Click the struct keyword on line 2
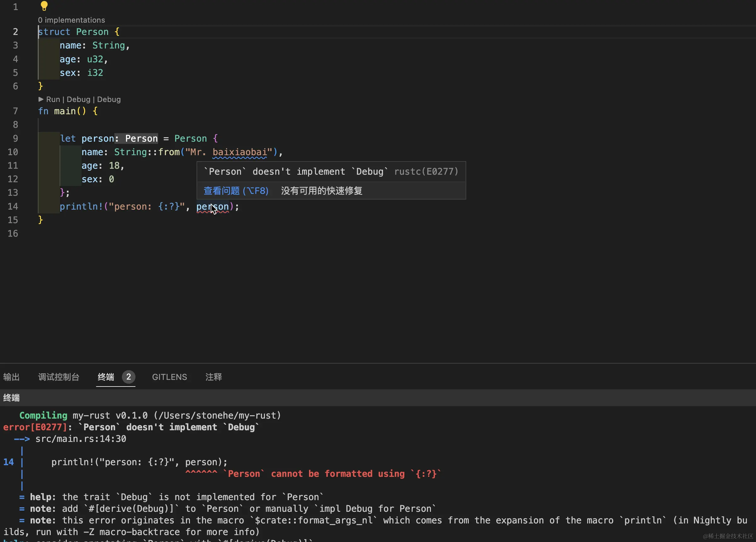Viewport: 756px width, 542px height. [54, 32]
